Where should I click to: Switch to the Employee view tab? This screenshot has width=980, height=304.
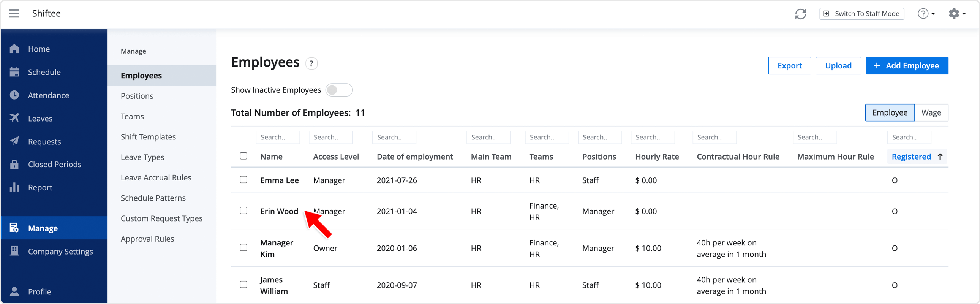coord(890,112)
